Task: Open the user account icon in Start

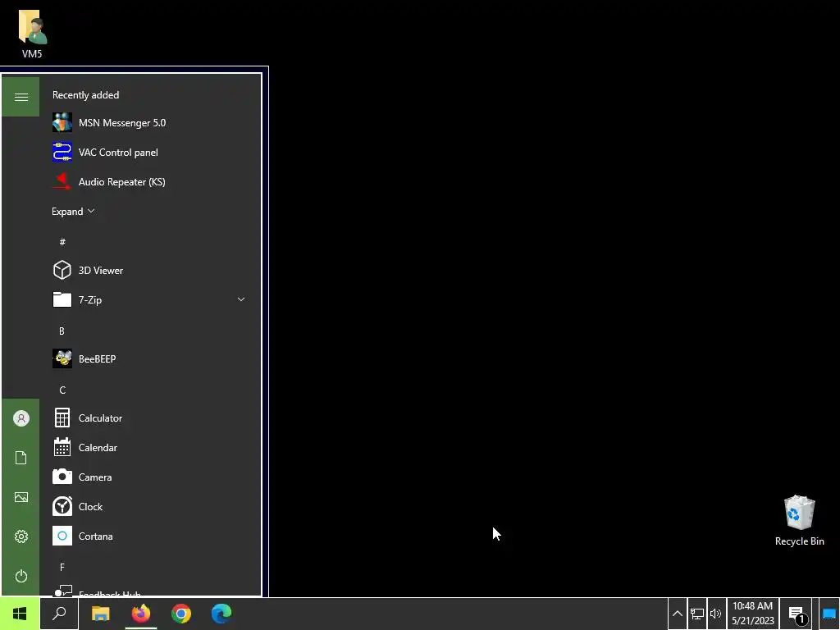Action: click(x=21, y=418)
